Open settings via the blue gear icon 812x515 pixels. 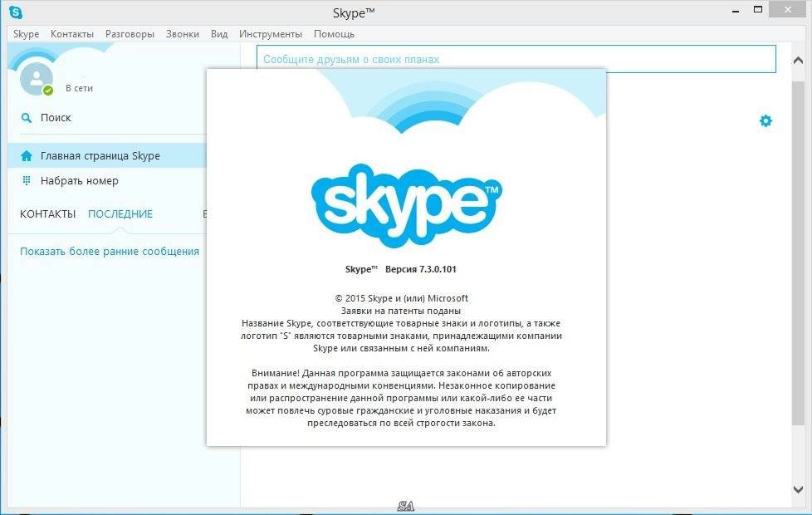(x=766, y=120)
